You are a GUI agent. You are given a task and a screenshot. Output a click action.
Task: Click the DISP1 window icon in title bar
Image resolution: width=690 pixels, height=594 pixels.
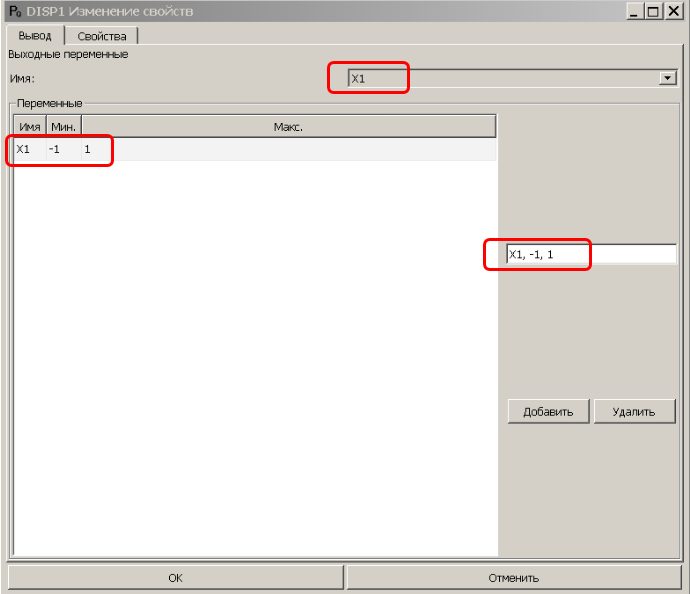tap(13, 11)
